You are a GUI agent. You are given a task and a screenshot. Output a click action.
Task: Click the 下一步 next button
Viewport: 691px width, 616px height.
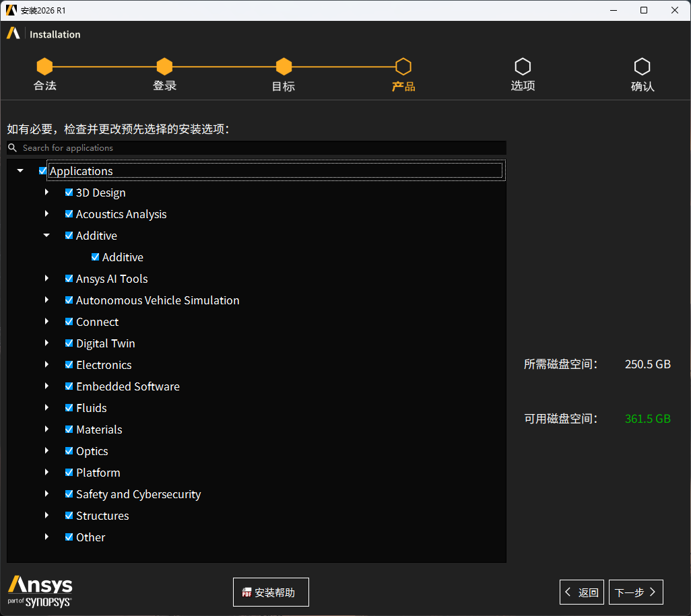(x=636, y=592)
